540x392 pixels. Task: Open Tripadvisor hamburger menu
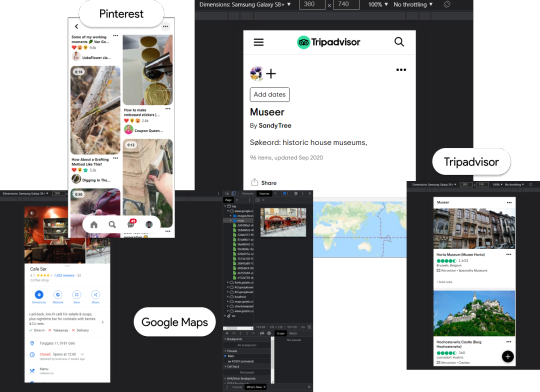[x=259, y=42]
